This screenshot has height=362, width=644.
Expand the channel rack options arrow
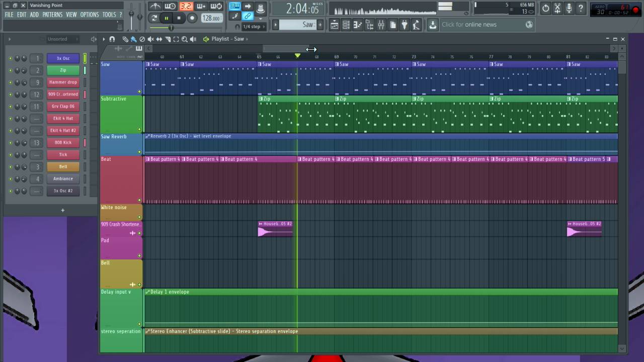pos(10,39)
